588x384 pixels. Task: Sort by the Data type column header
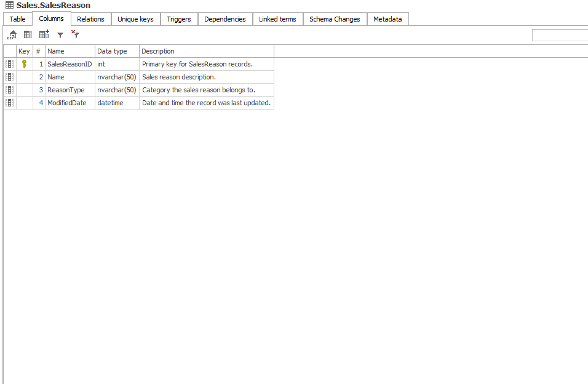pyautogui.click(x=117, y=51)
